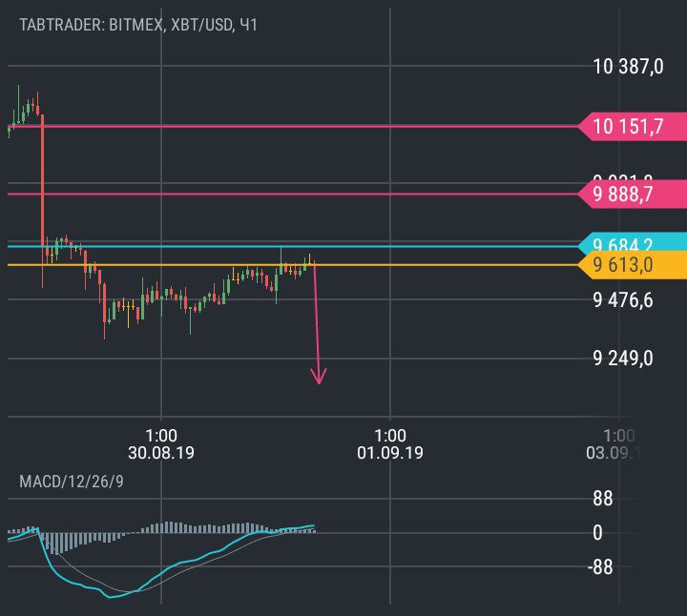Open the MACD/12/26/9 indicator label
The height and width of the screenshot is (616, 687).
[72, 482]
